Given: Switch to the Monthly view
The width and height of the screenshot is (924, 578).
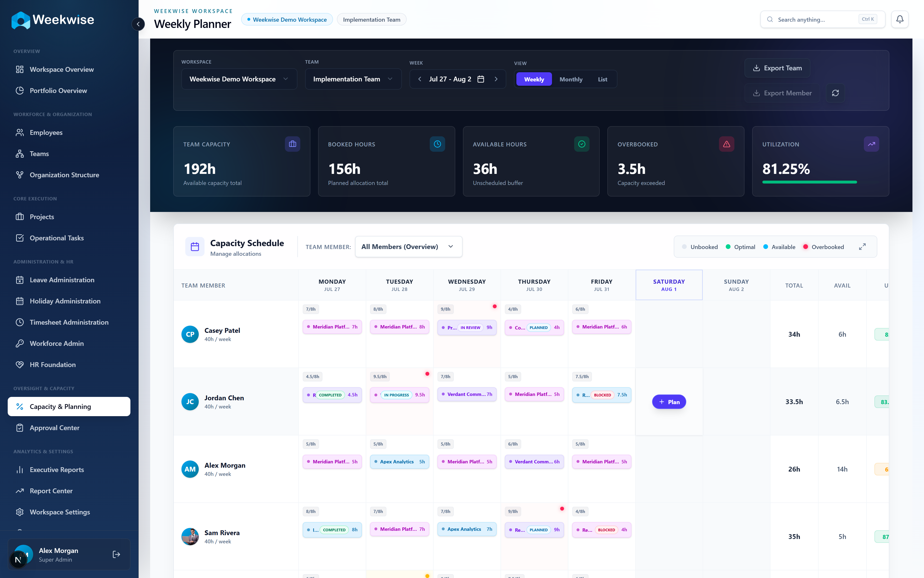Looking at the screenshot, I should pyautogui.click(x=571, y=79).
